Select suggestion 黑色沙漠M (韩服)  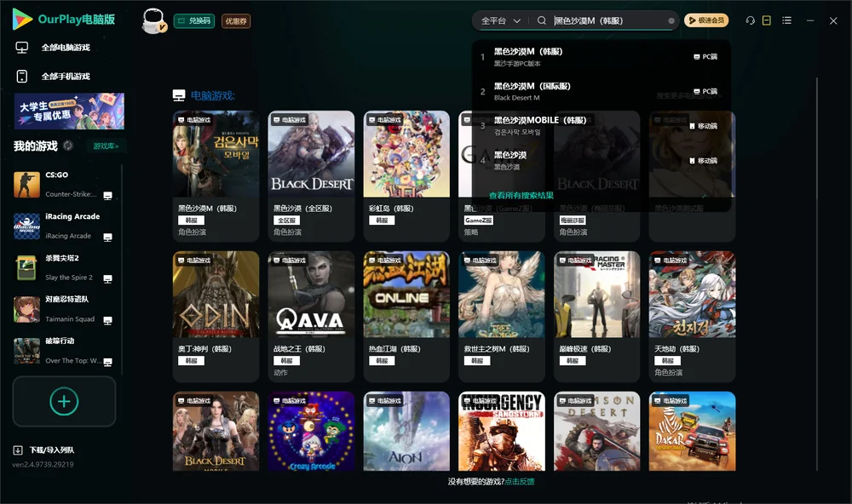tap(601, 56)
